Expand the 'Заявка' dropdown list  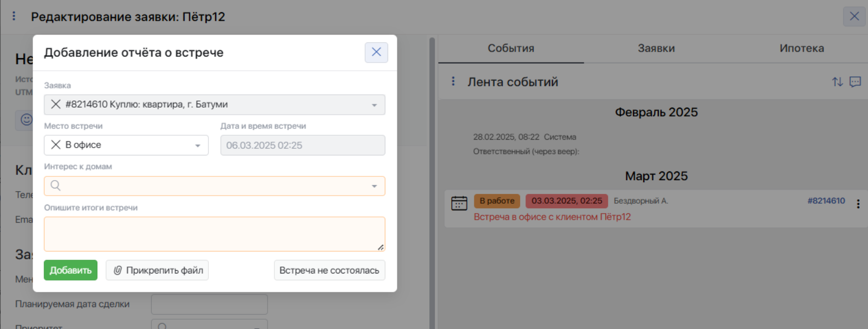click(374, 105)
